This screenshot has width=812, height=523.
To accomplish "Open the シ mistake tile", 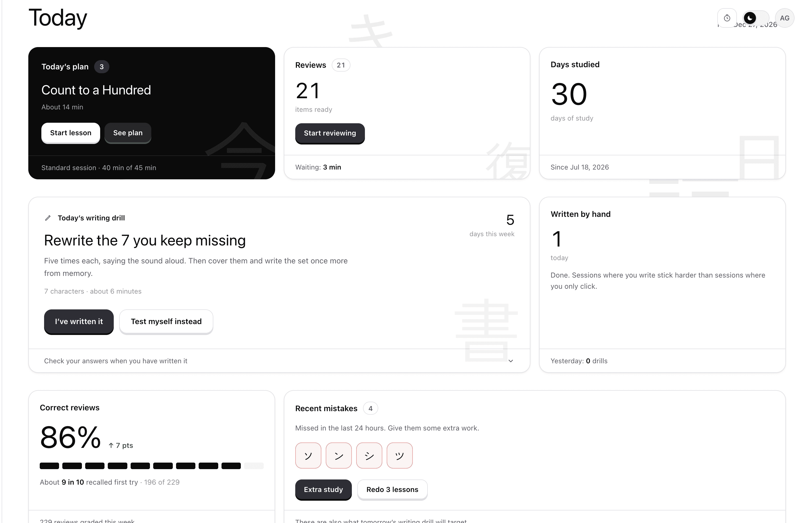I will click(369, 455).
